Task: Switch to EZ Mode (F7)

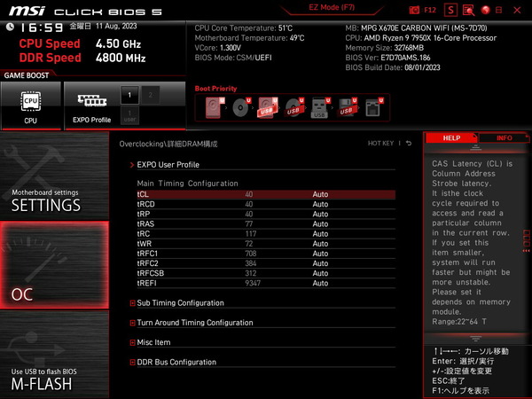Action: tap(332, 7)
